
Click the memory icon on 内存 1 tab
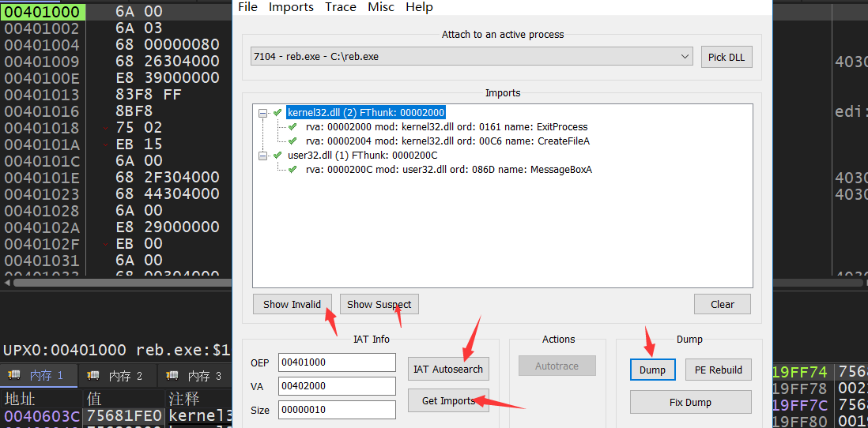[13, 375]
